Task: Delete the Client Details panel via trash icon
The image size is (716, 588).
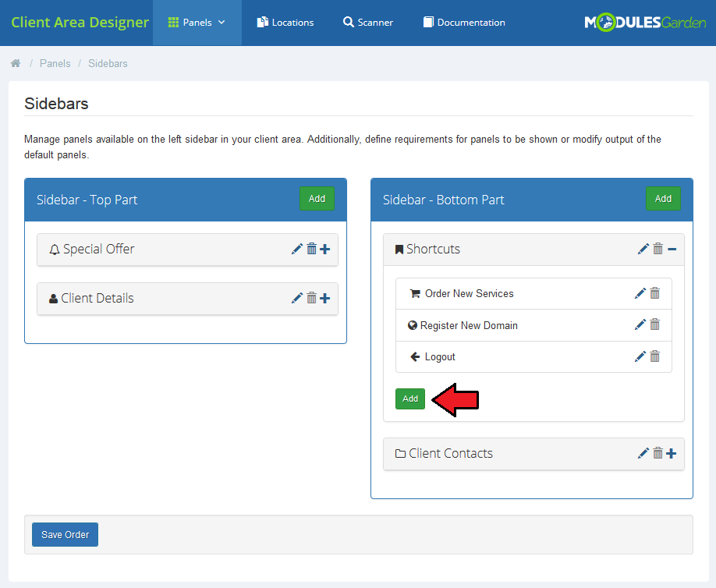Action: tap(311, 298)
